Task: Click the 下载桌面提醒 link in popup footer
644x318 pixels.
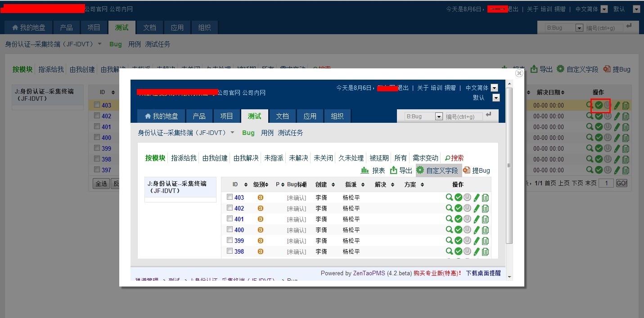Action: [483, 273]
